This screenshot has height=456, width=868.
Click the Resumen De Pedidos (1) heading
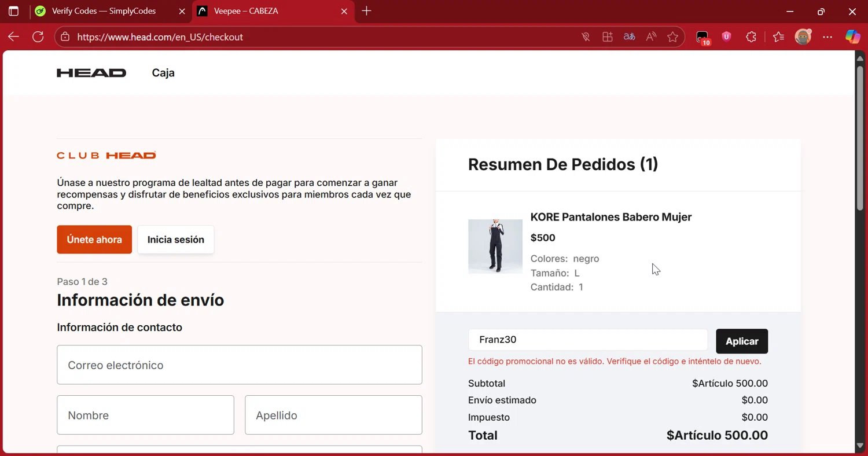click(563, 164)
